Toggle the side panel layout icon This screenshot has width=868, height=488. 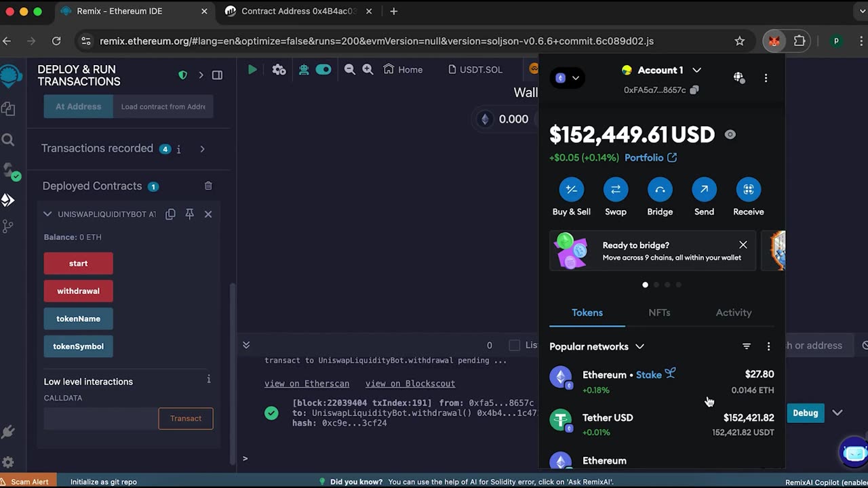217,75
